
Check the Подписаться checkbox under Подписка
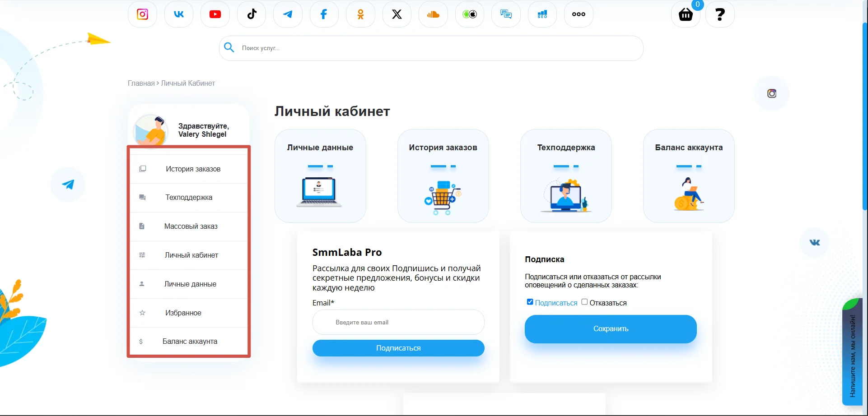point(530,302)
